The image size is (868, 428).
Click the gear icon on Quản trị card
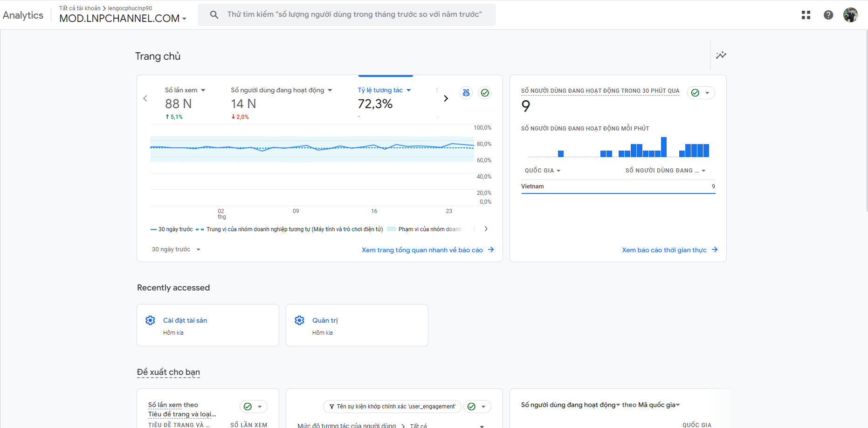(x=299, y=320)
